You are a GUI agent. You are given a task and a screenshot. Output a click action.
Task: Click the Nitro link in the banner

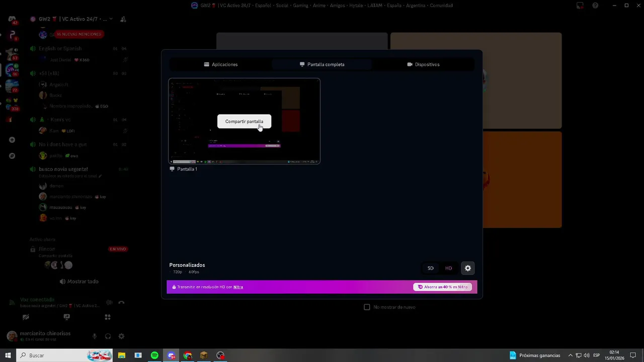click(238, 287)
